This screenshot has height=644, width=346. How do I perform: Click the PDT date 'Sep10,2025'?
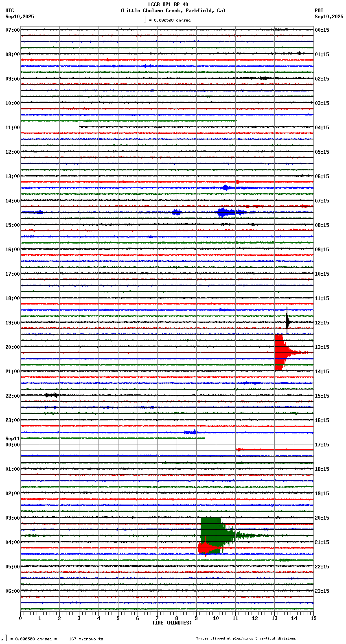329,17
